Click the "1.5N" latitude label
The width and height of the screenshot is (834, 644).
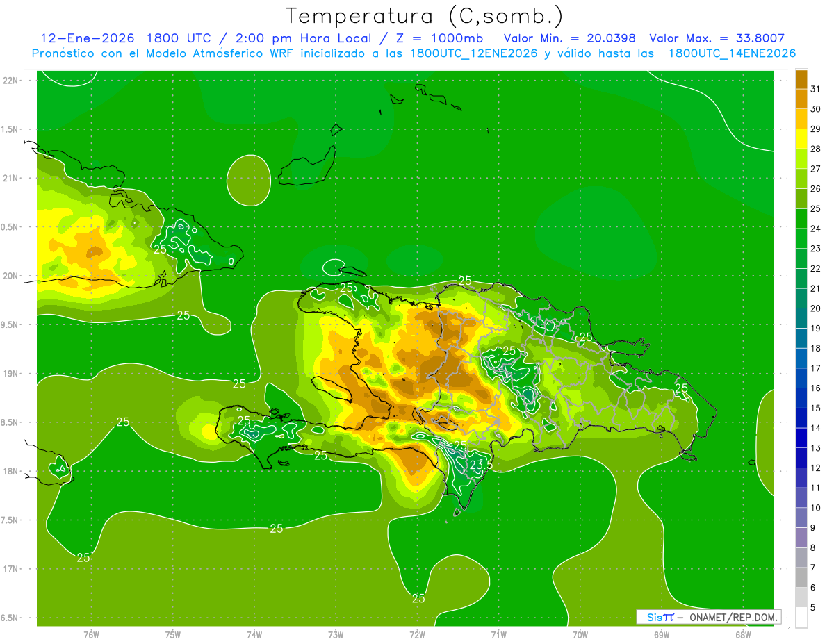[x=9, y=129]
